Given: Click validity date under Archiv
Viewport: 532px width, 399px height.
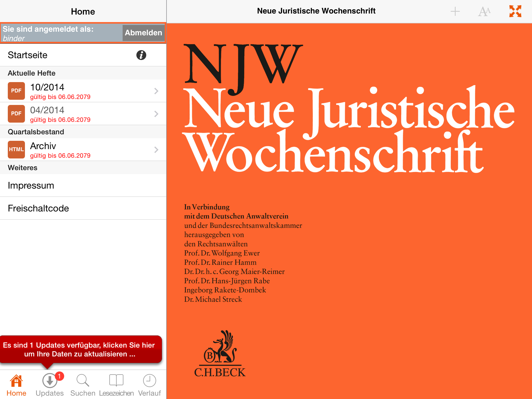Looking at the screenshot, I should [60, 156].
